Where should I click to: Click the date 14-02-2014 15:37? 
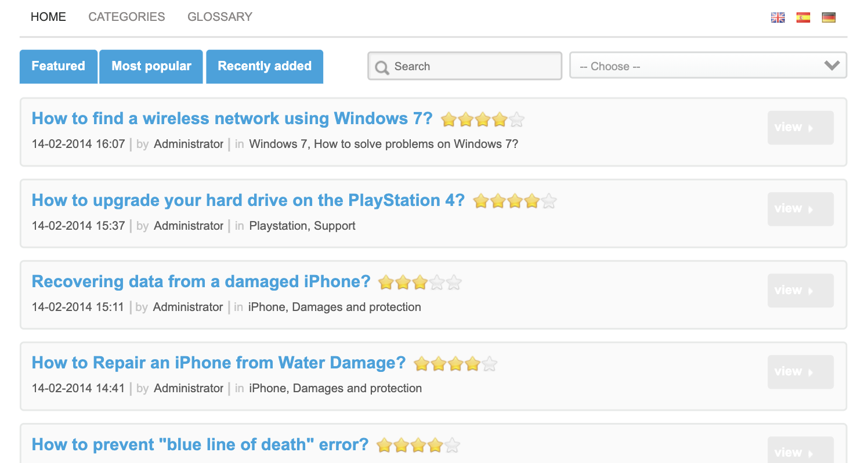[78, 226]
